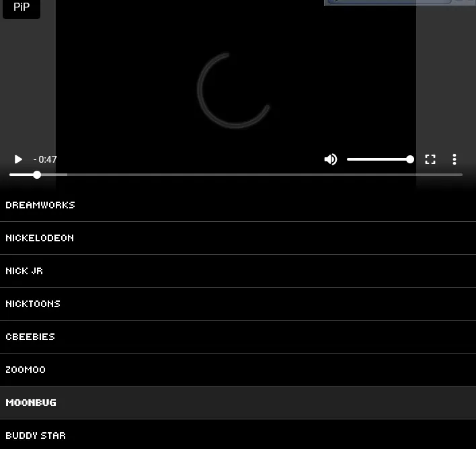Viewport: 476px width, 449px height.
Task: Select the NICKELODEON channel
Action: (238, 238)
